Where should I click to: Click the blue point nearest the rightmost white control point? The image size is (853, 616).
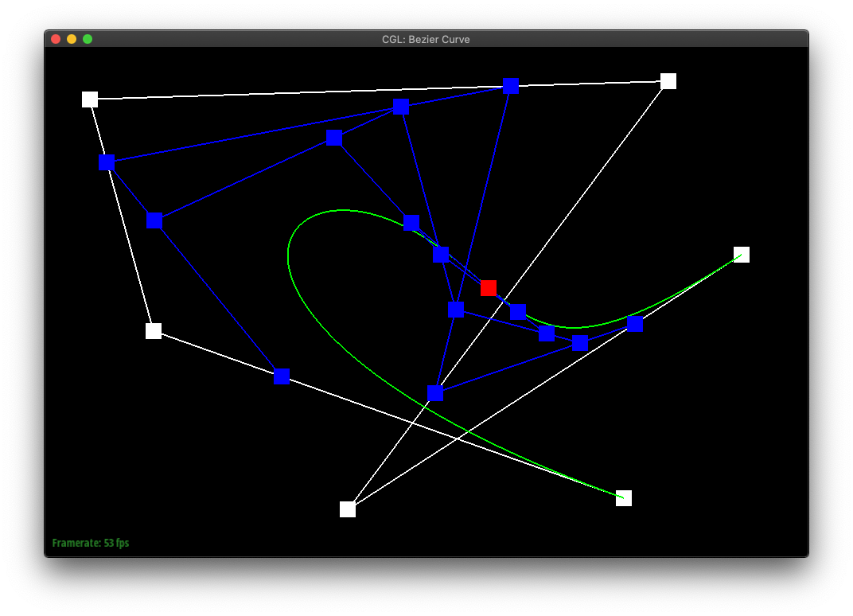635,324
